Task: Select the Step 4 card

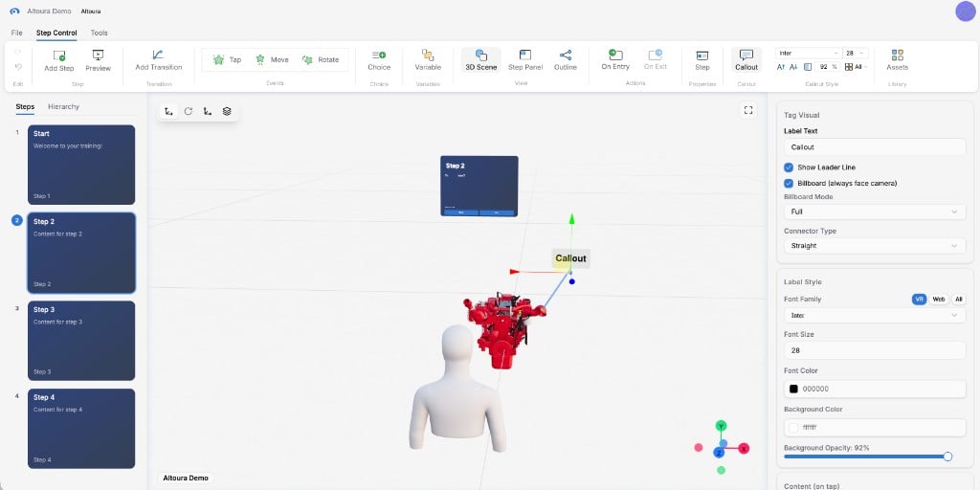Action: (81, 429)
